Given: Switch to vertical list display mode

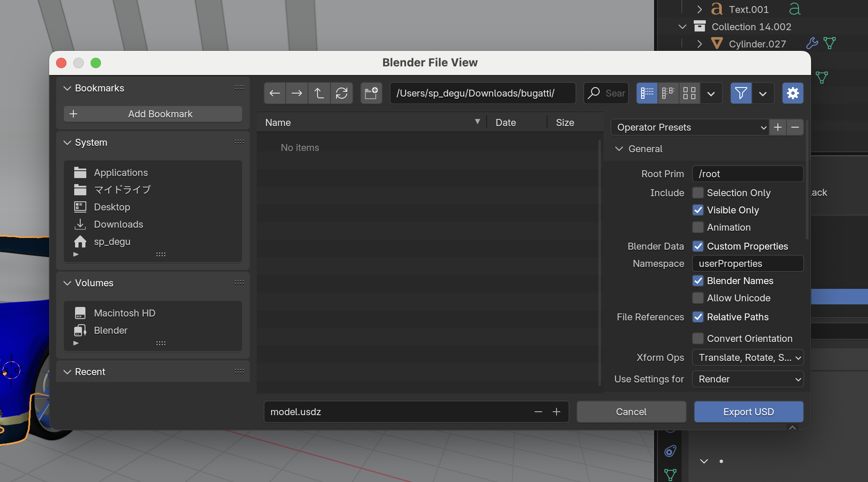Looking at the screenshot, I should click(647, 93).
